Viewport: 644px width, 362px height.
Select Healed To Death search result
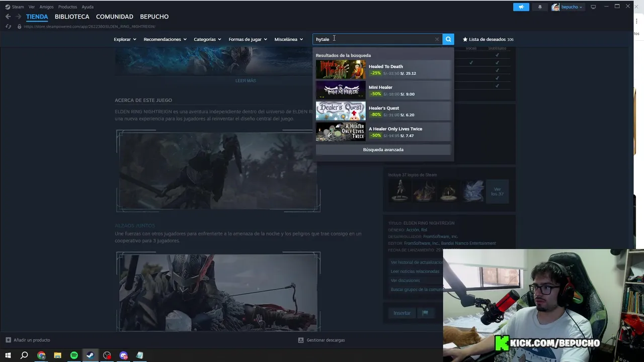[x=383, y=69]
